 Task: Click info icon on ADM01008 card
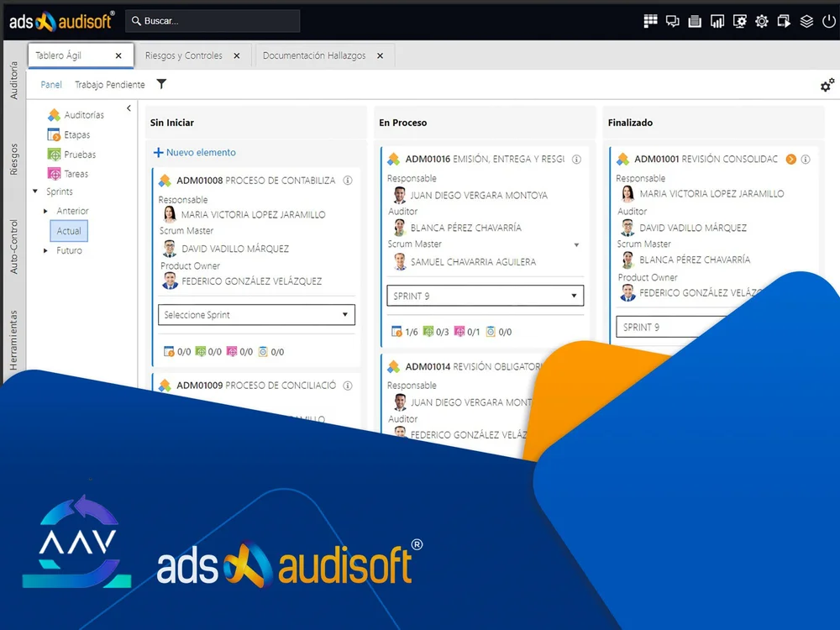click(x=348, y=180)
